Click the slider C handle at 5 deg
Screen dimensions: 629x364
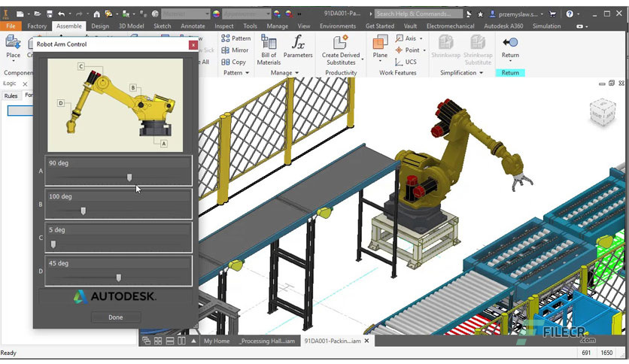pos(53,244)
